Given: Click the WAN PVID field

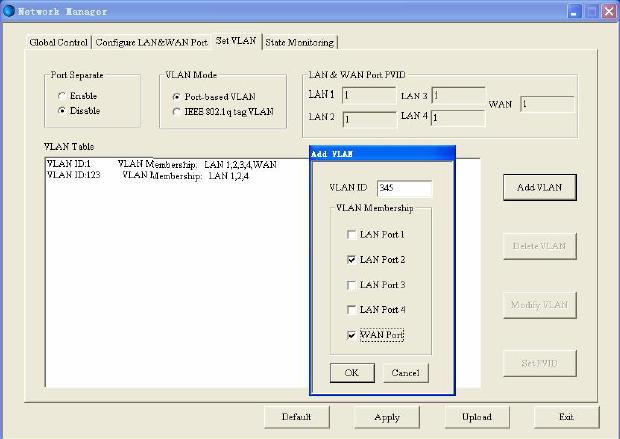Looking at the screenshot, I should (x=547, y=104).
